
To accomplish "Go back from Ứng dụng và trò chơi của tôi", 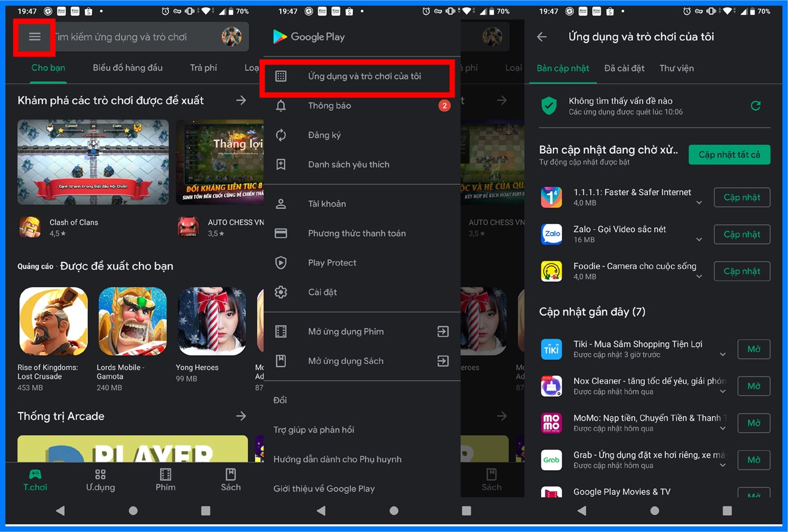I will tap(542, 37).
